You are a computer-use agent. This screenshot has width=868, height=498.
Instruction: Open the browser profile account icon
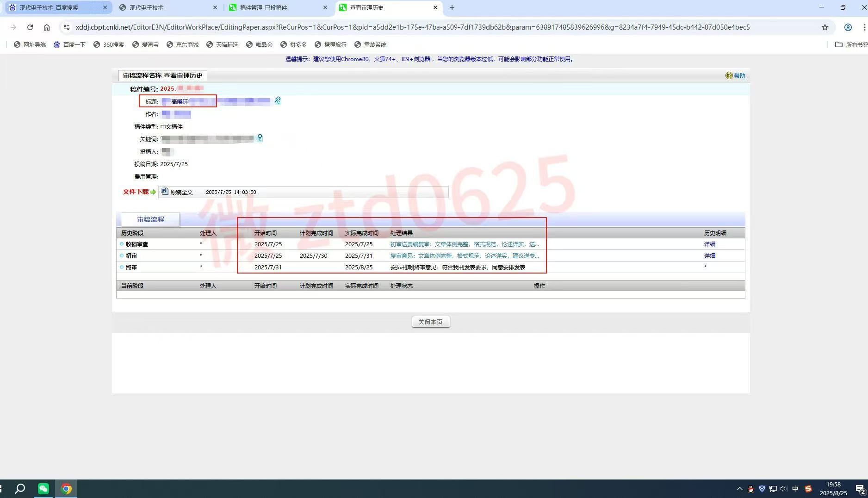point(848,27)
